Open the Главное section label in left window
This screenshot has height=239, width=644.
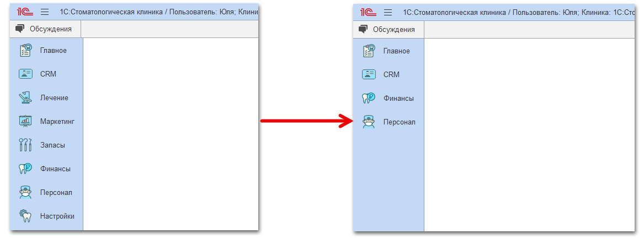click(54, 51)
